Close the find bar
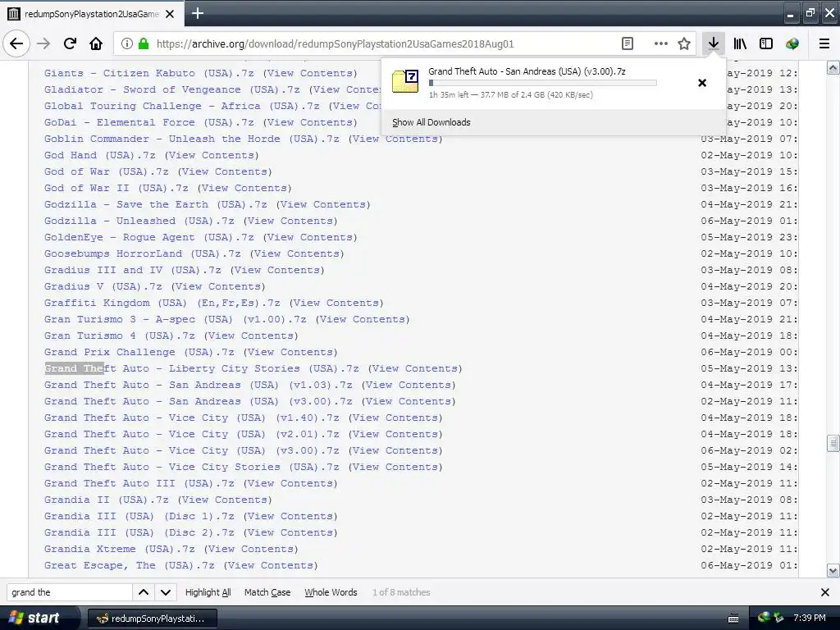 pyautogui.click(x=825, y=592)
